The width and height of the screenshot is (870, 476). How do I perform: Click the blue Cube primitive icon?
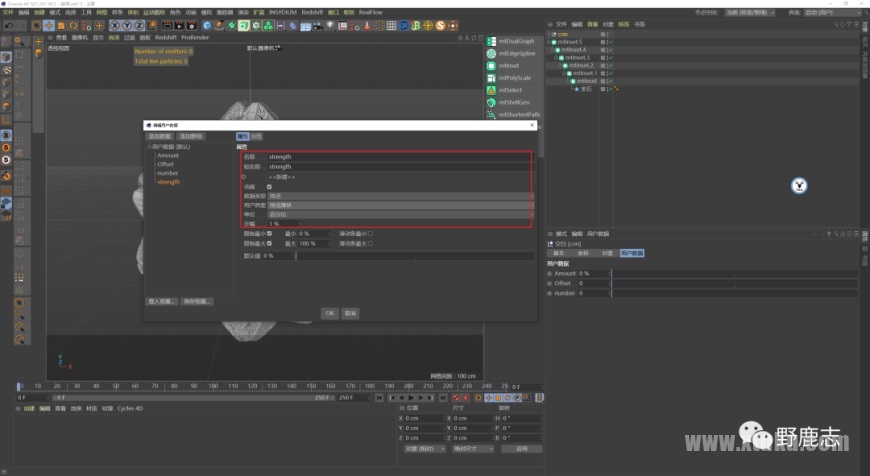coord(207,26)
